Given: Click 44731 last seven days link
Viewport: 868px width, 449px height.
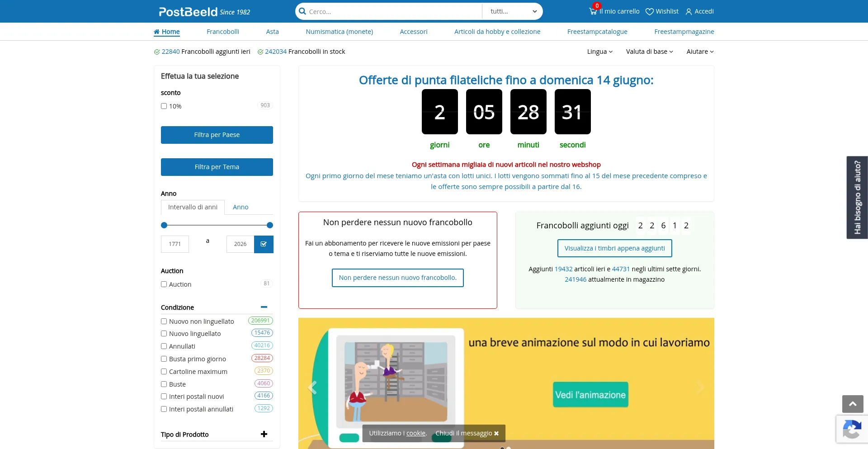Looking at the screenshot, I should [621, 269].
